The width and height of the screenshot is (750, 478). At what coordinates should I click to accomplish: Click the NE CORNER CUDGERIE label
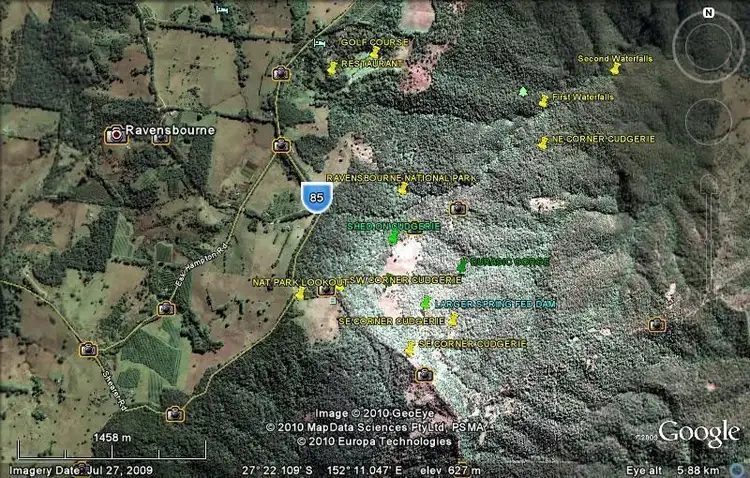[x=603, y=139]
